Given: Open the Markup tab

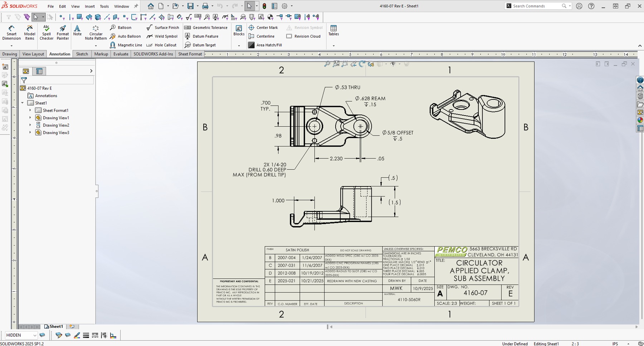Looking at the screenshot, I should point(101,54).
